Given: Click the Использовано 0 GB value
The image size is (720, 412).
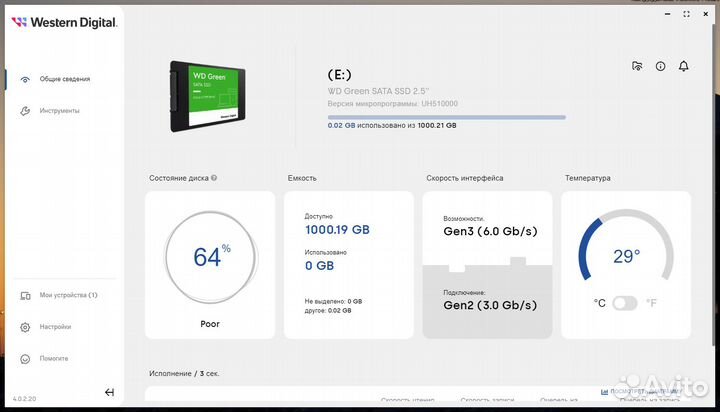Looking at the screenshot, I should pyautogui.click(x=319, y=265).
